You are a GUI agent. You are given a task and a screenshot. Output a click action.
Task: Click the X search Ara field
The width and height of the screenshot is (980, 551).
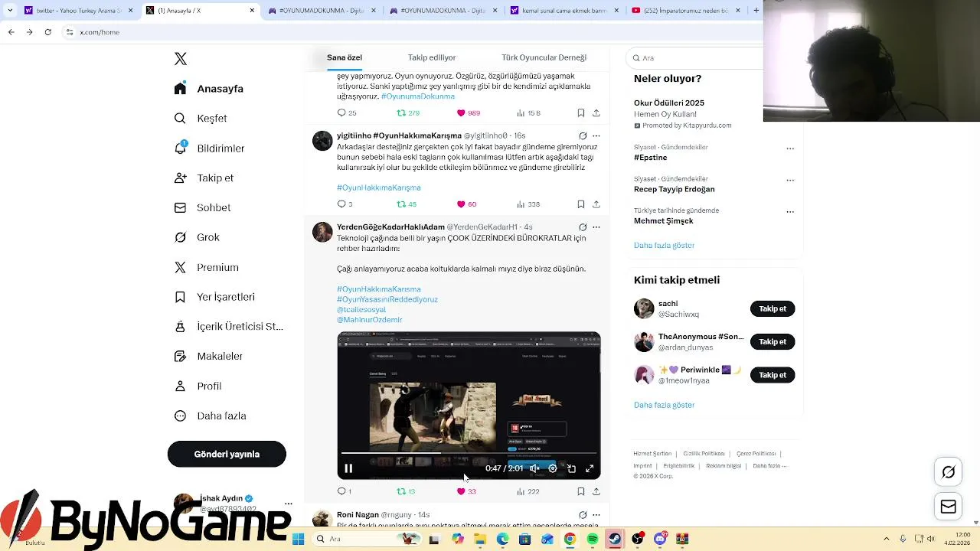pyautogui.click(x=695, y=58)
